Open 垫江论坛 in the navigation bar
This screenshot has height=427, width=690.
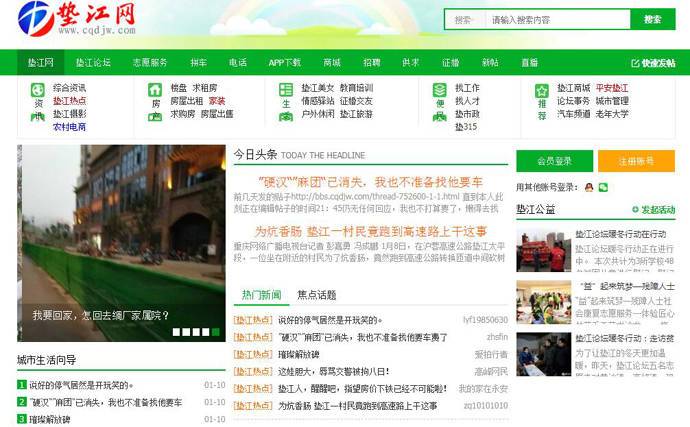pyautogui.click(x=95, y=62)
